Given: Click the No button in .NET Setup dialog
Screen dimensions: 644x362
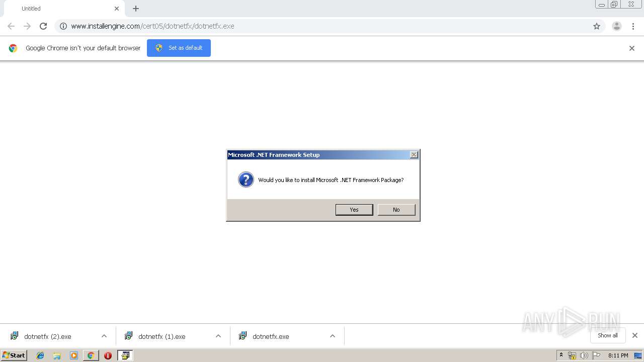Looking at the screenshot, I should (396, 210).
